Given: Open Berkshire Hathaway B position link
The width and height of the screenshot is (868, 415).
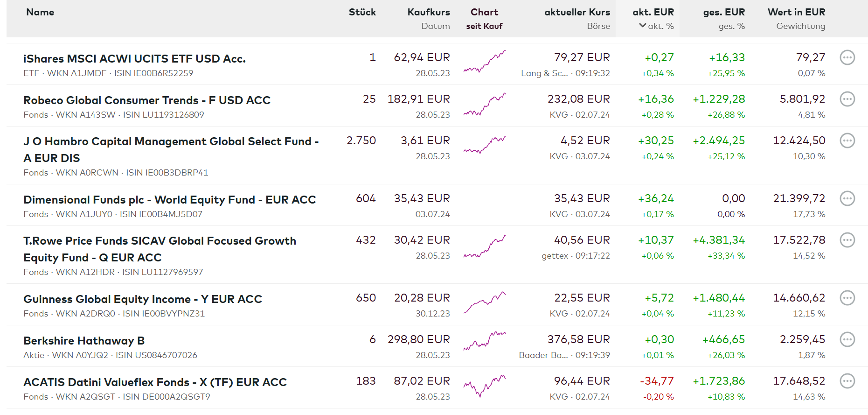Looking at the screenshot, I should pyautogui.click(x=84, y=341).
